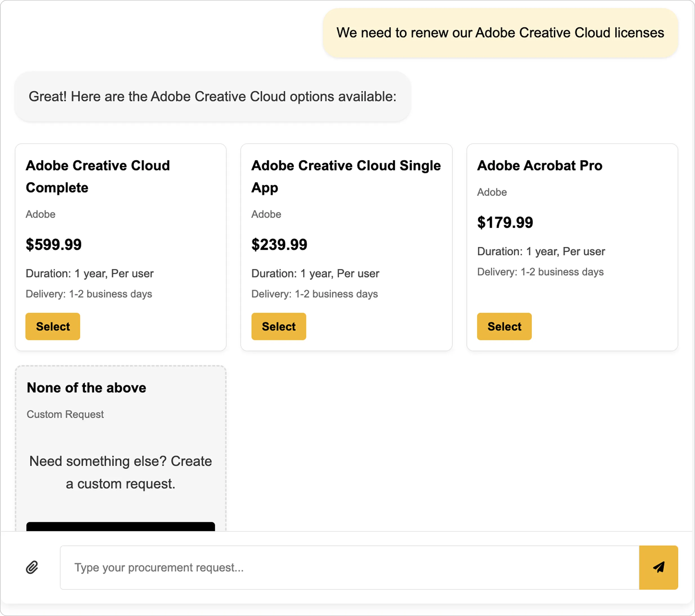Screen dimensions: 695x616
Task: Click the None of the above heading
Action: (86, 388)
